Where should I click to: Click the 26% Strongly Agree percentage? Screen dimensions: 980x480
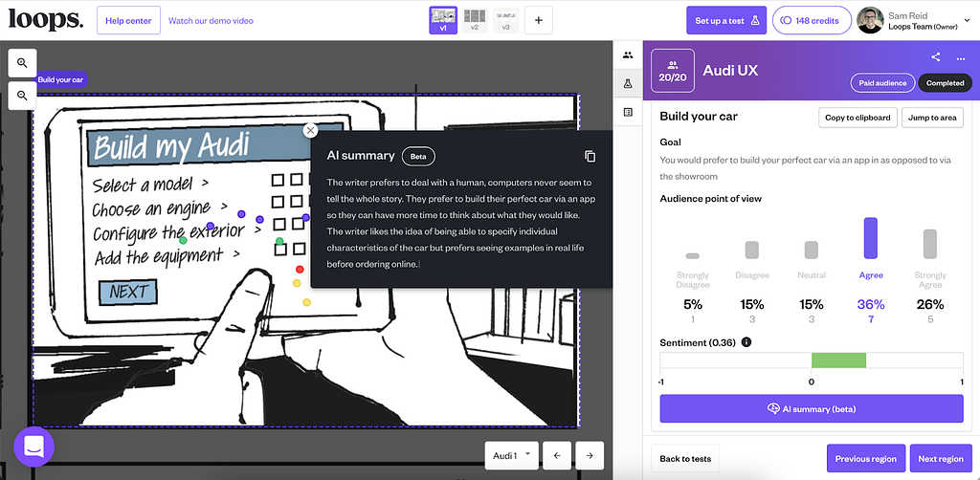[930, 305]
